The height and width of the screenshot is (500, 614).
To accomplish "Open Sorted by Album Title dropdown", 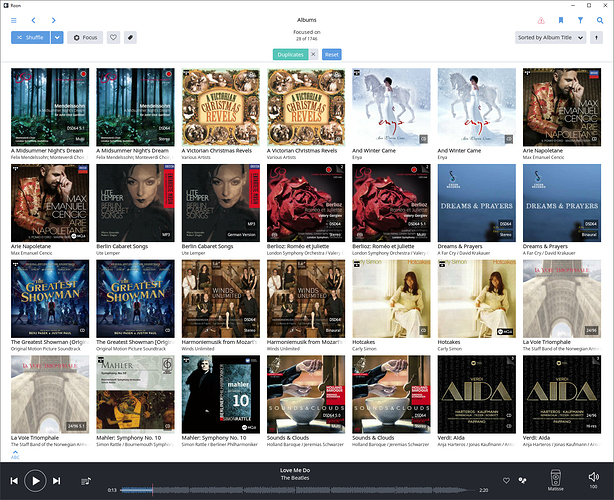I will (x=550, y=38).
